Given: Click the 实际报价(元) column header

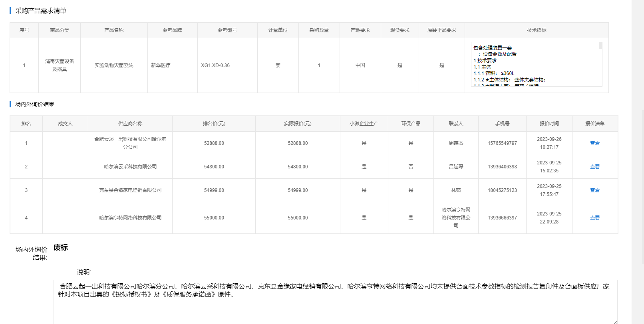Looking at the screenshot, I should coord(298,124).
